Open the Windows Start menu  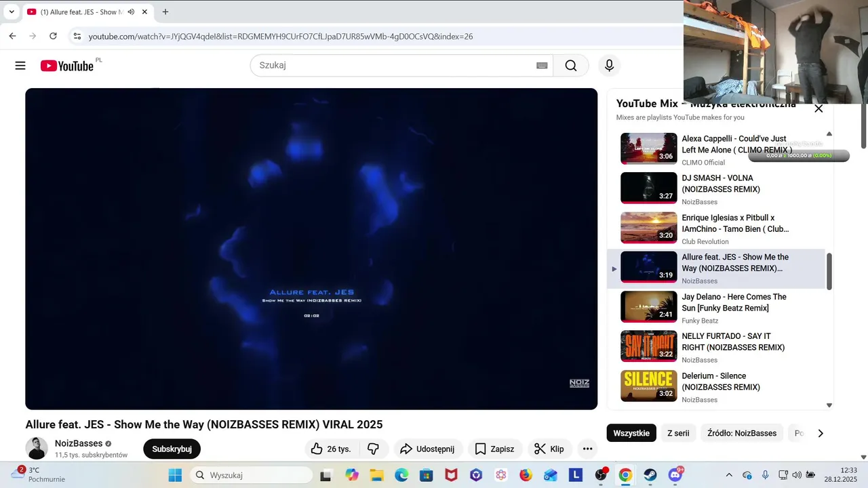175,475
